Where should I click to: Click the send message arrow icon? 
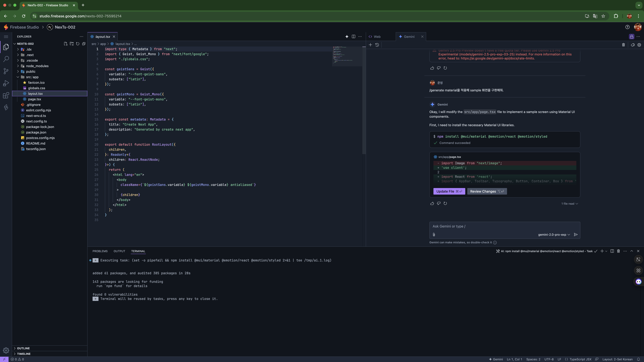(x=575, y=235)
